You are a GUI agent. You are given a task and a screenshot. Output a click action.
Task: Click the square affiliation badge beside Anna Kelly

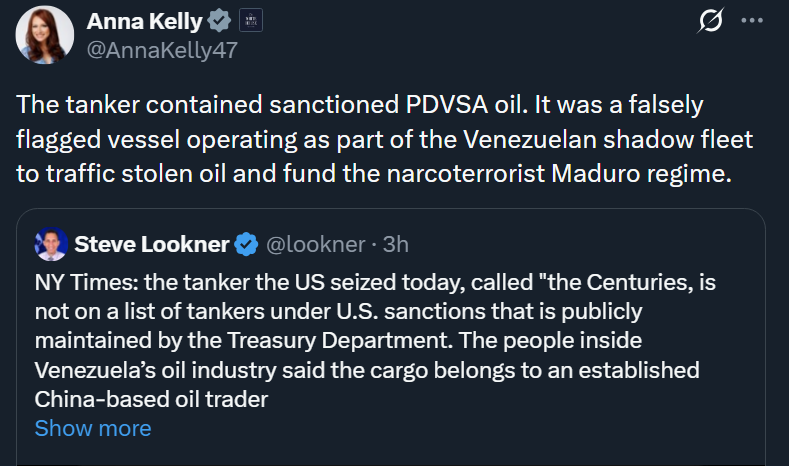[251, 22]
